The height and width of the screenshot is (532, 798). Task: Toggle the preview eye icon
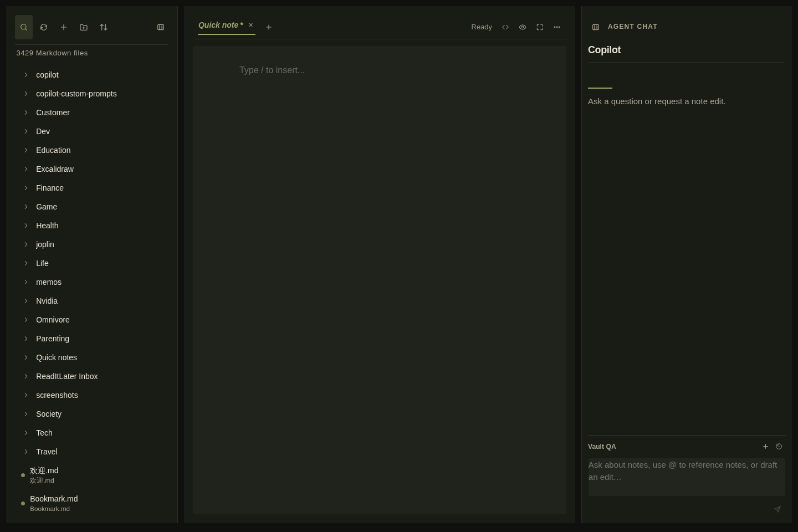(x=523, y=27)
